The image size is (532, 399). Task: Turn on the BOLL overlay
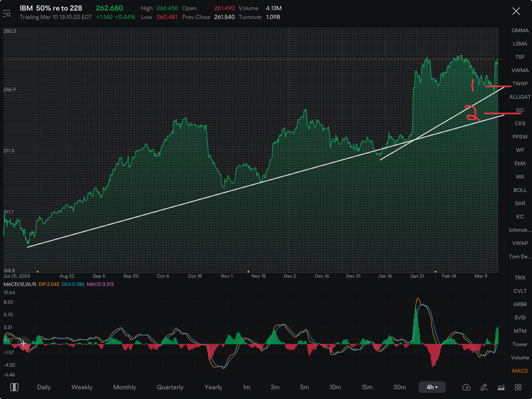(520, 190)
